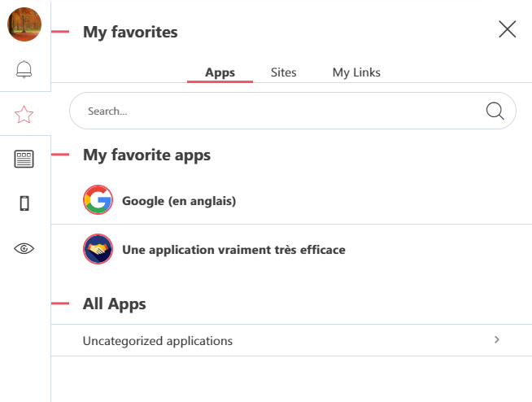
Task: Open the Uncategorized applications category row
Action: [x=291, y=340]
